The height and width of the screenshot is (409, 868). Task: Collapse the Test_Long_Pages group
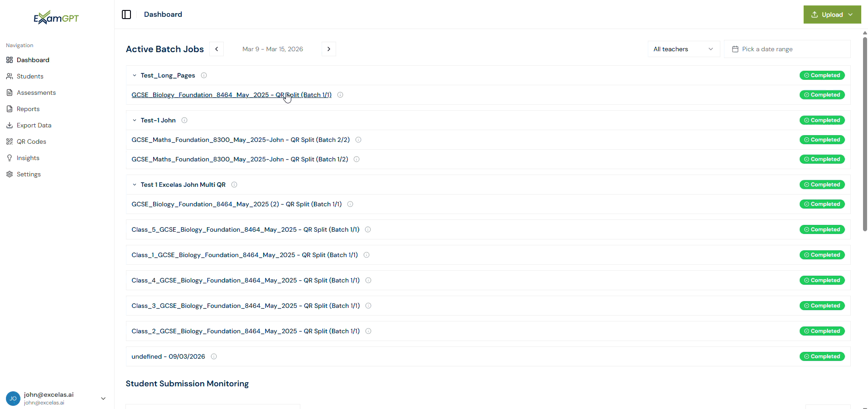tap(135, 75)
